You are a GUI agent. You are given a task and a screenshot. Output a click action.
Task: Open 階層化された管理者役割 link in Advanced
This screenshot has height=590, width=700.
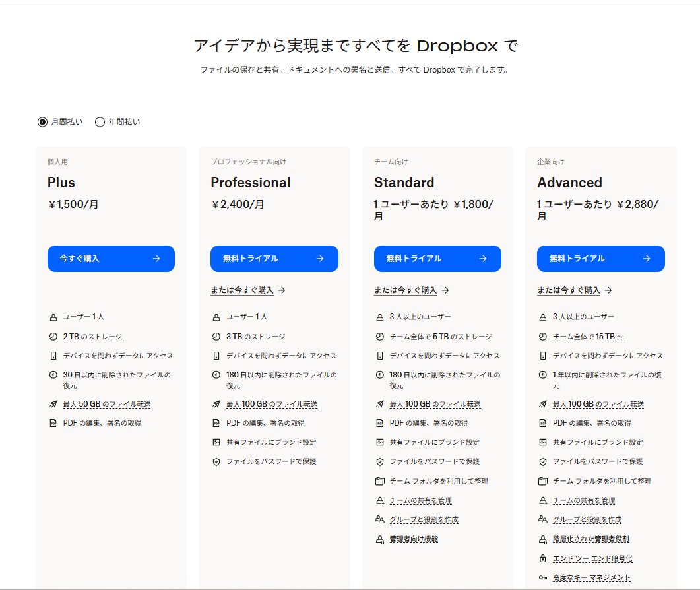pyautogui.click(x=591, y=540)
